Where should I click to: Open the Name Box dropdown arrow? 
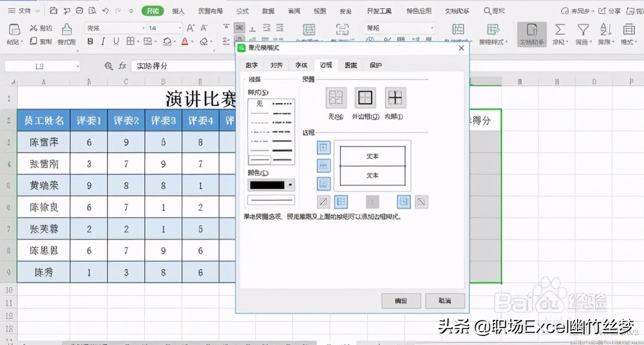77,66
